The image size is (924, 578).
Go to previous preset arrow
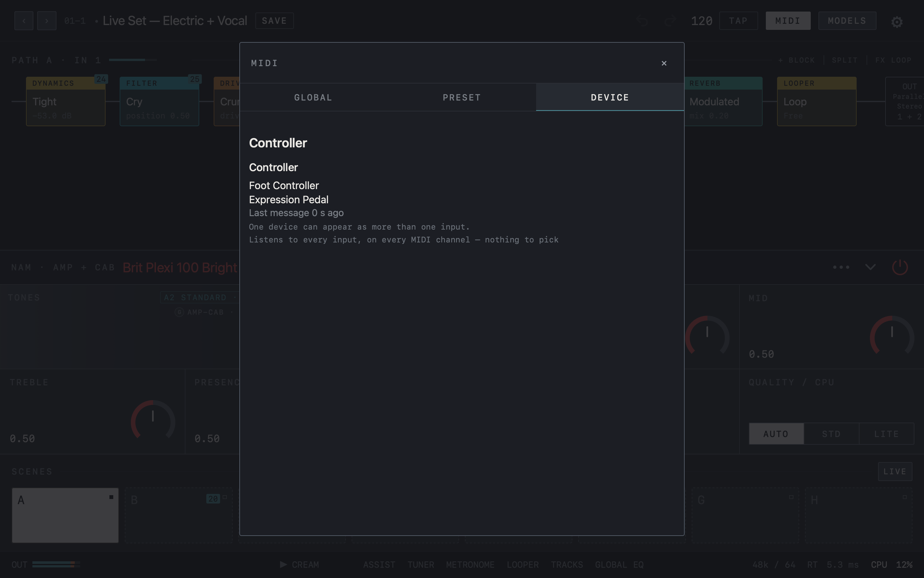coord(24,21)
